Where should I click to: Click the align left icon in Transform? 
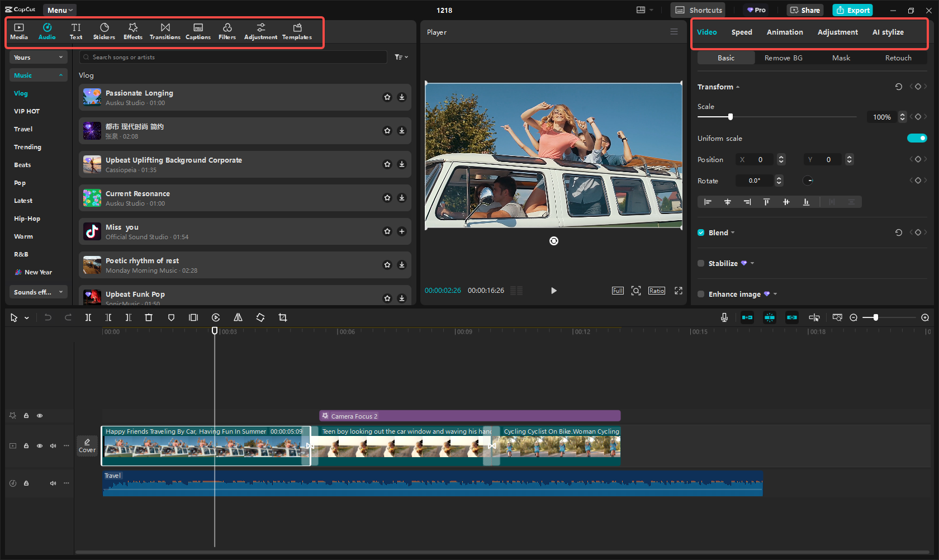click(x=708, y=202)
